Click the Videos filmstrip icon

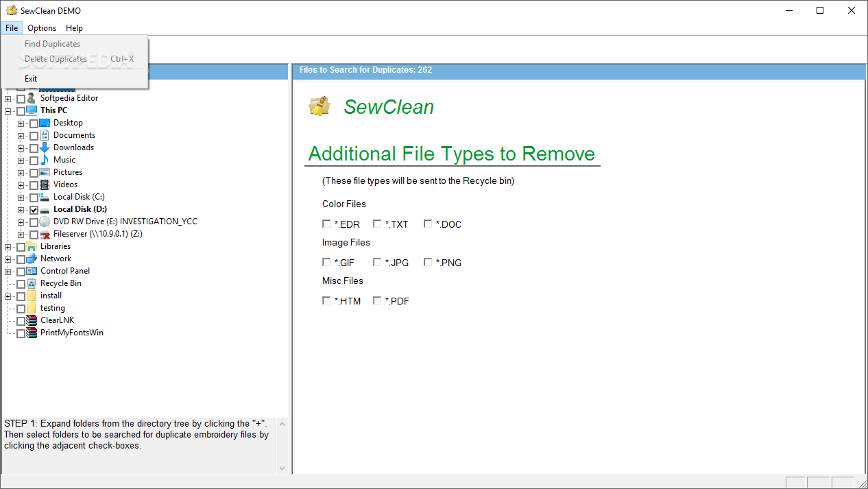[45, 184]
